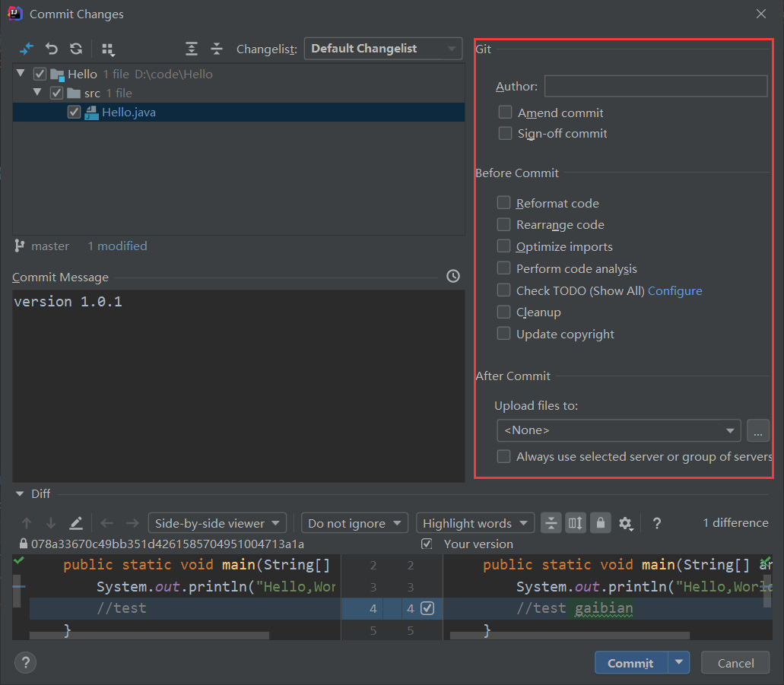Click the Configure link
This screenshot has width=784, height=685.
pos(675,290)
